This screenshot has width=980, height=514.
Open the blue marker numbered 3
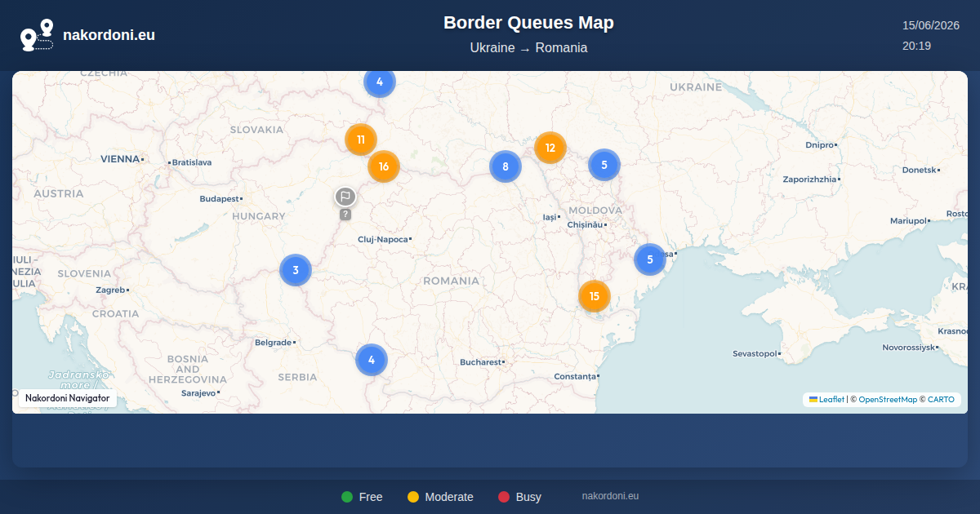pos(296,270)
